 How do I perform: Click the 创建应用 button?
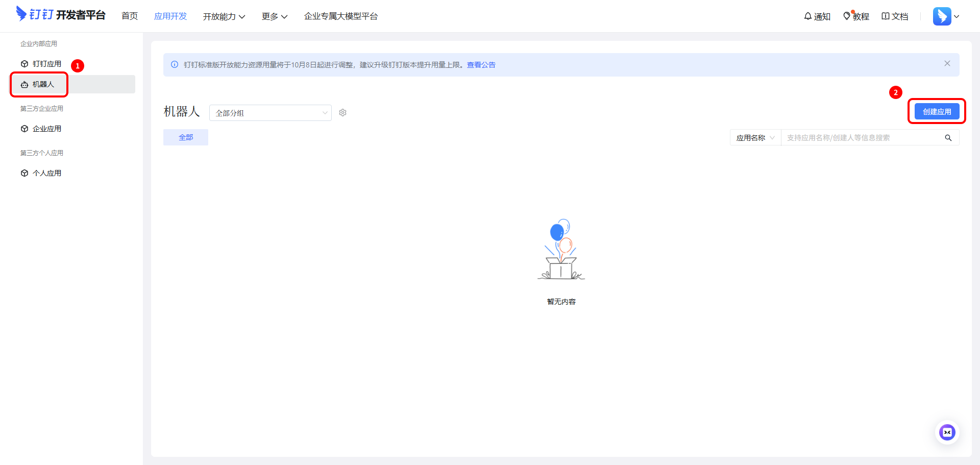pos(937,111)
